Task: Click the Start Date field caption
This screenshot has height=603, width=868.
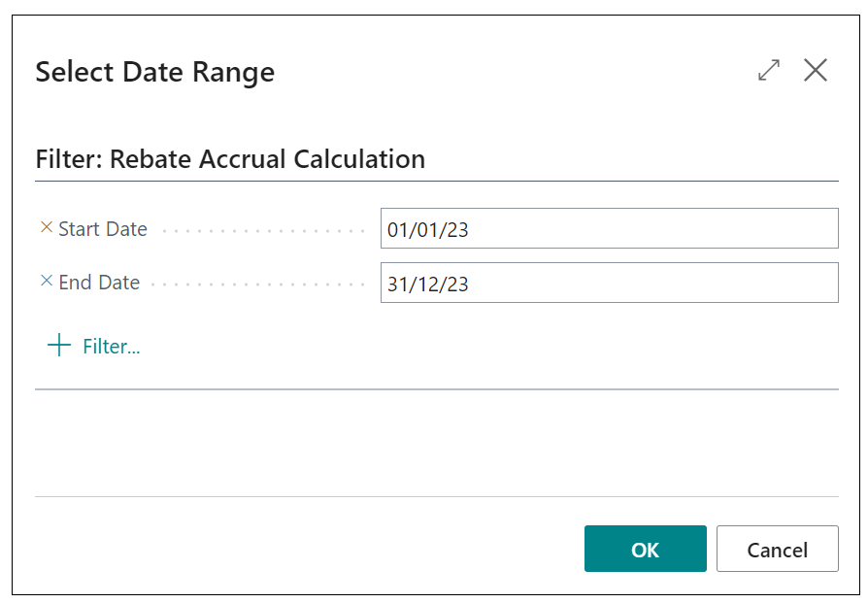Action: 102,228
